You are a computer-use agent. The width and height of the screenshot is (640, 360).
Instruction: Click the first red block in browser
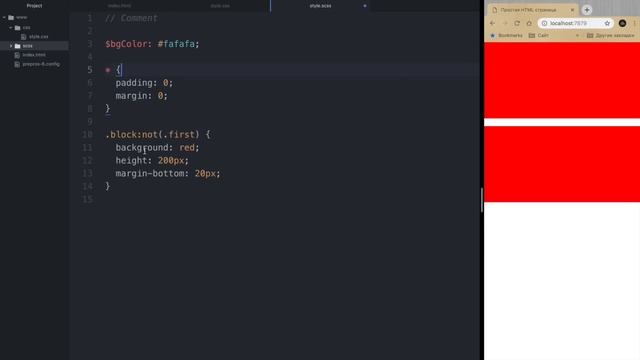(x=562, y=80)
